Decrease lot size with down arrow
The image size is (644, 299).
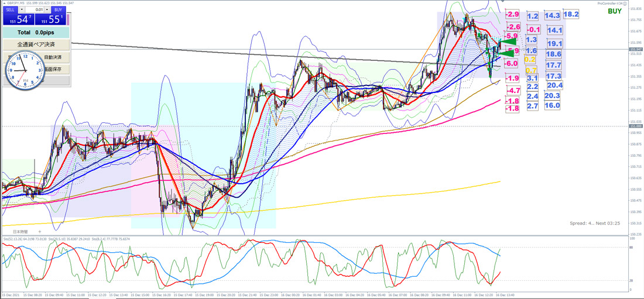pos(22,9)
